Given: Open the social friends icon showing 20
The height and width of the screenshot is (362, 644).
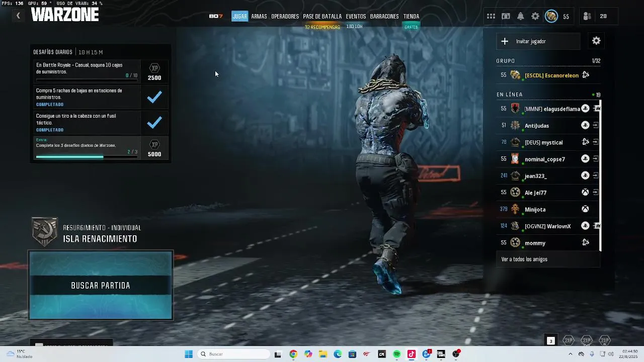Looking at the screenshot, I should tap(587, 16).
